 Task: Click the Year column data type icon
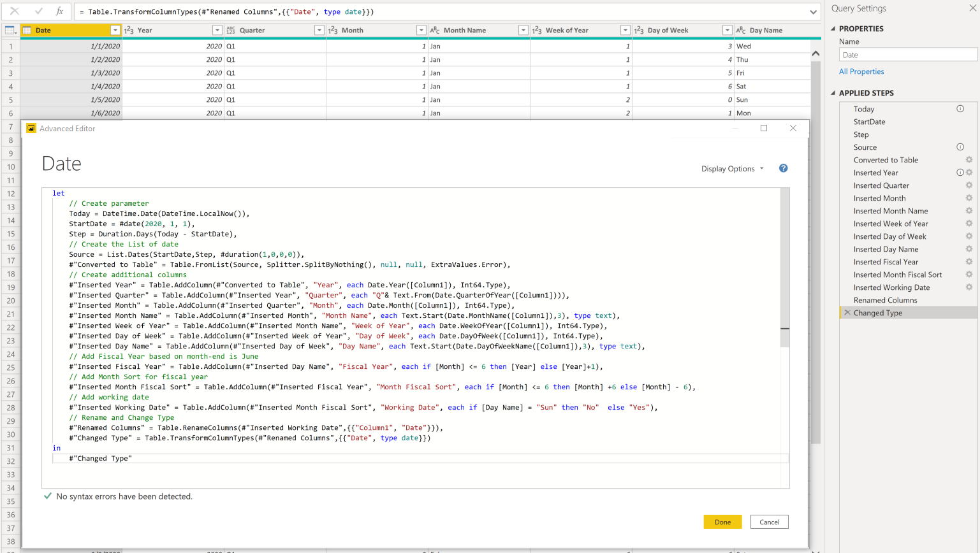tap(129, 31)
